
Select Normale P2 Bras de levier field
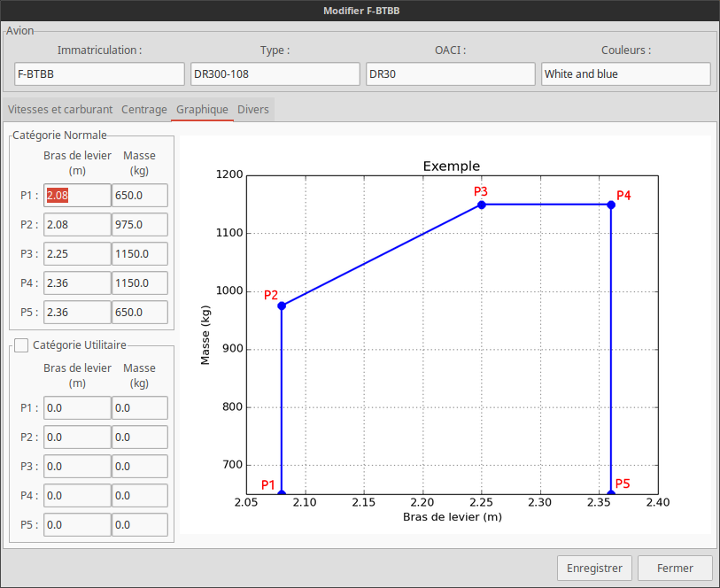(77, 224)
